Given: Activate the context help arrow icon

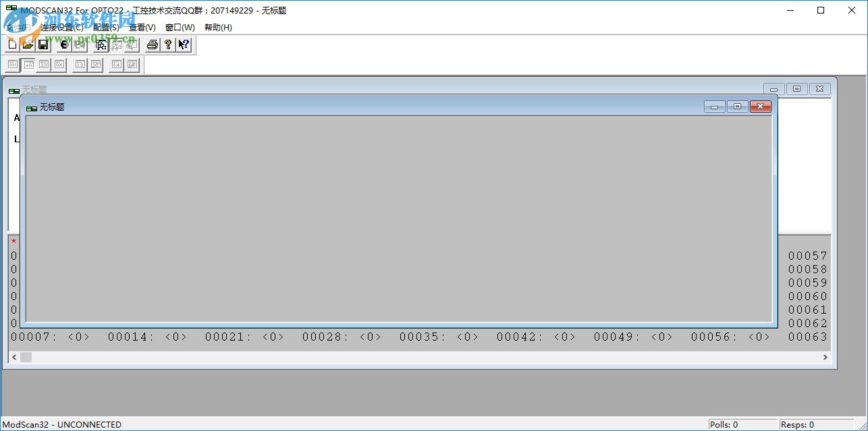Looking at the screenshot, I should pos(184,45).
